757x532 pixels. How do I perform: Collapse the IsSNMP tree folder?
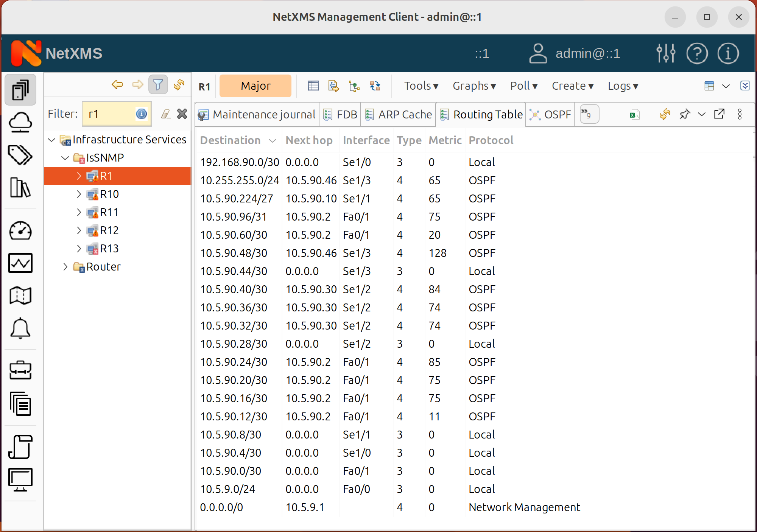65,157
